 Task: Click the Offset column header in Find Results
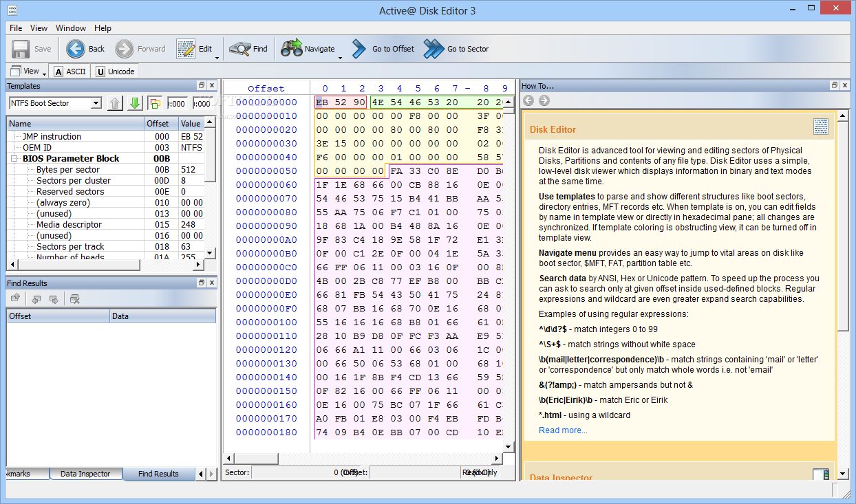(x=58, y=316)
